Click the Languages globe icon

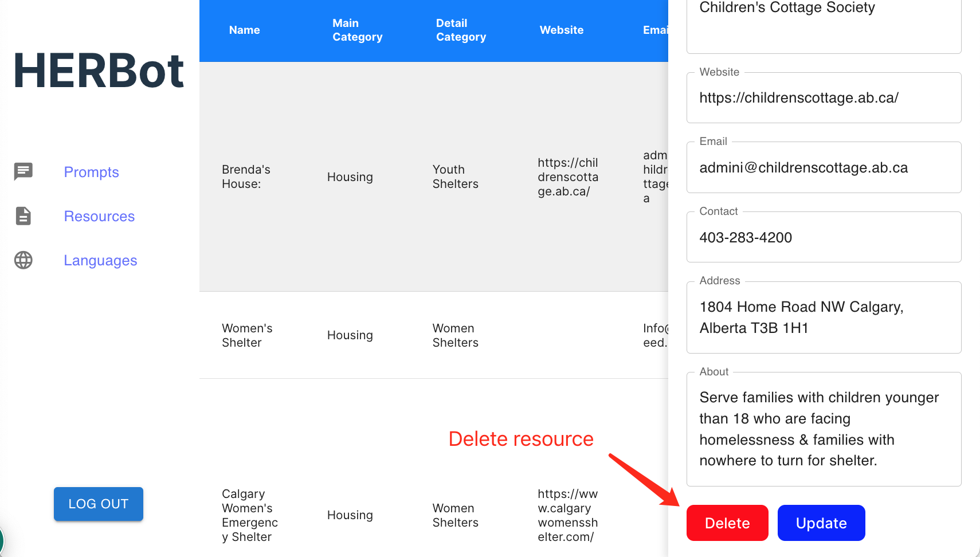coord(23,260)
